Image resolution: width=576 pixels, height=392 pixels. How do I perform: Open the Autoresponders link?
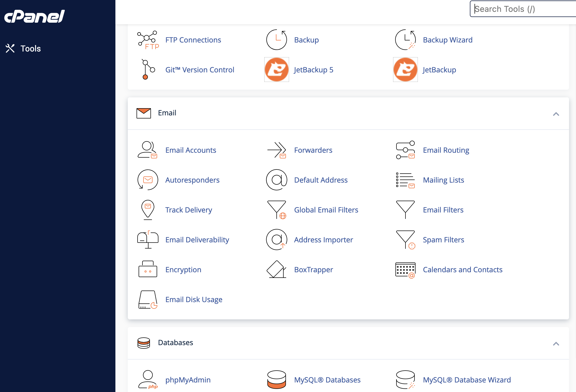point(192,180)
